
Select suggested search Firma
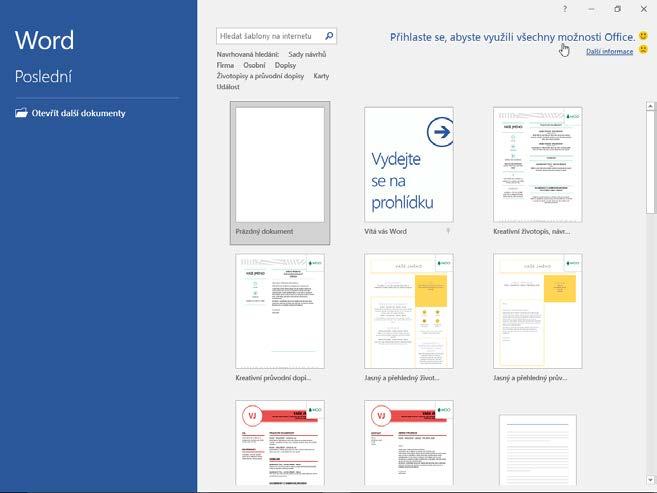(x=225, y=65)
